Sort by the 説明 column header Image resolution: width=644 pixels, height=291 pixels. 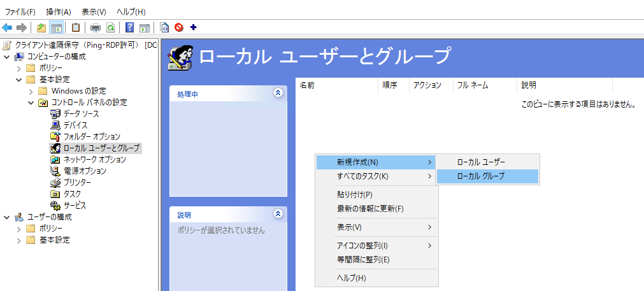565,85
